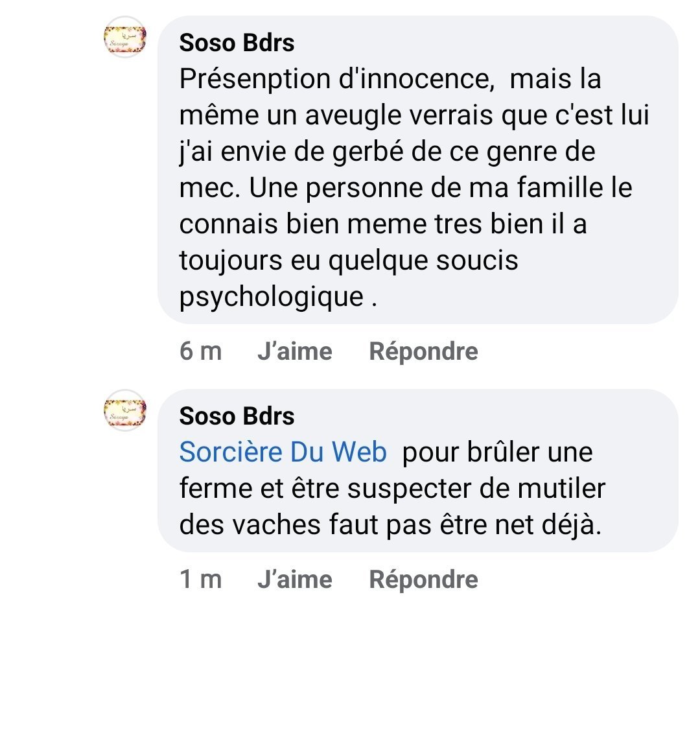Open the Sorcière Du Web mention
Viewport: 700px width, 750px height.
pyautogui.click(x=283, y=452)
